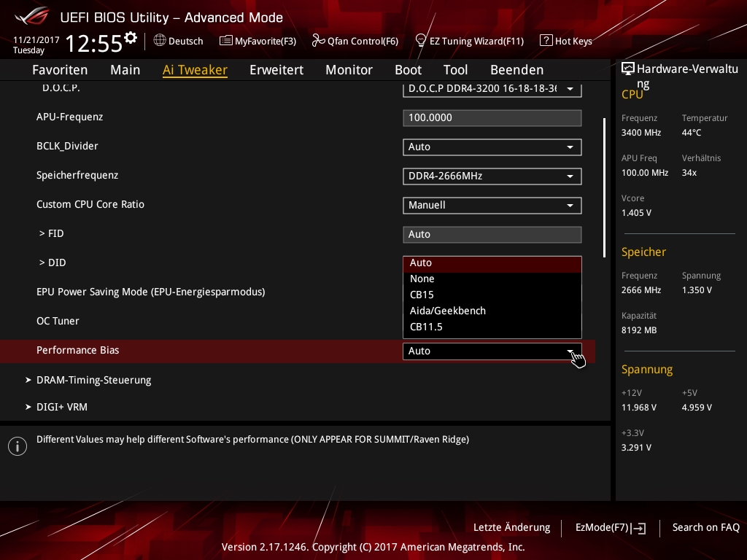Select the FID row label
The width and height of the screenshot is (747, 560).
52,234
